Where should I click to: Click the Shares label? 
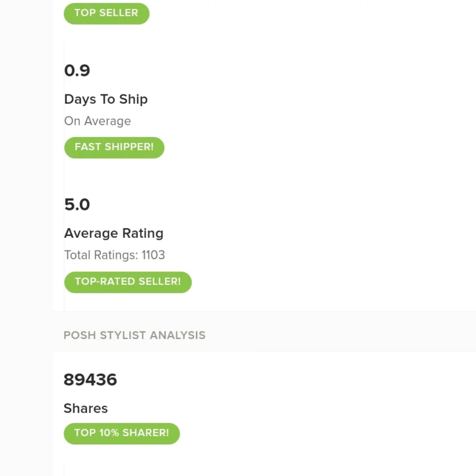(86, 408)
